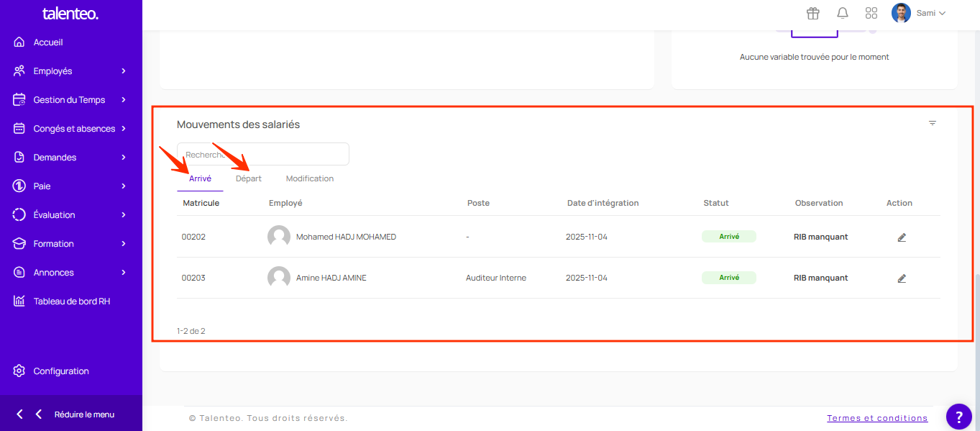Edit the Amine HADJ AMINE row
Viewport: 980px width, 431px height.
[902, 278]
